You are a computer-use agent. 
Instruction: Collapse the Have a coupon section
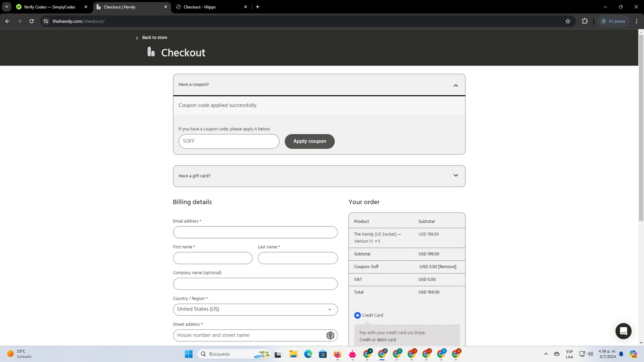(x=456, y=85)
